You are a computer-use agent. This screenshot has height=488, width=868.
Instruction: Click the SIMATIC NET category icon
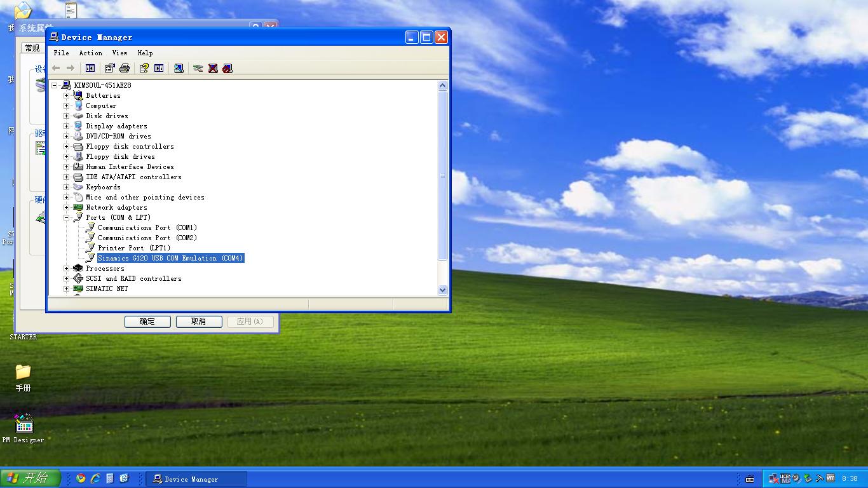(78, 288)
